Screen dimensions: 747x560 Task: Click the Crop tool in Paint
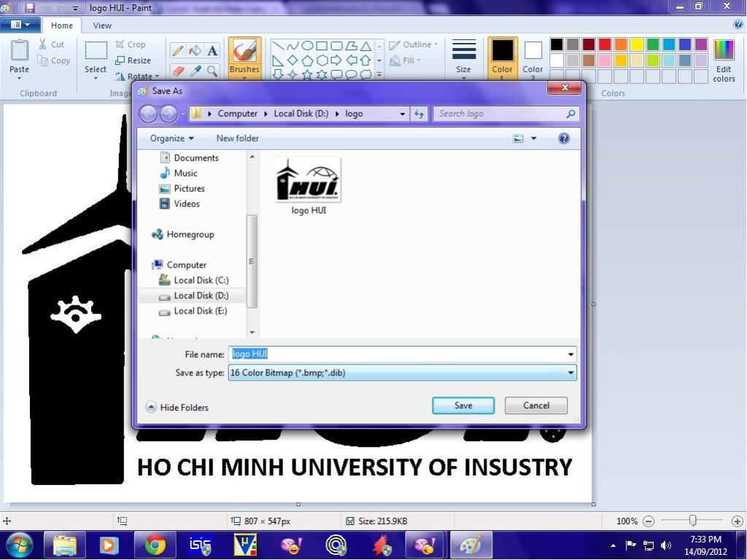tap(131, 44)
